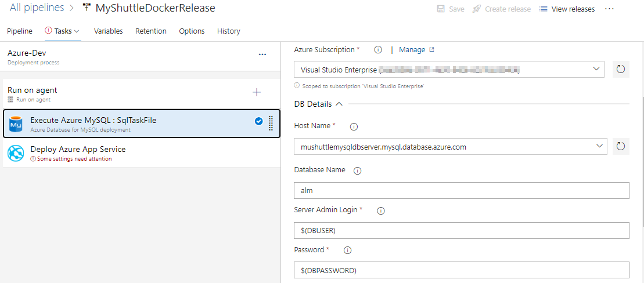Switch to the History tab

(x=229, y=31)
